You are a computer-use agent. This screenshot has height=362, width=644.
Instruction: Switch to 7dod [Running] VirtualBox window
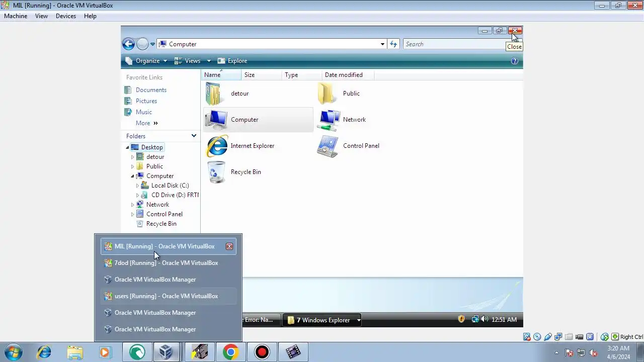click(169, 263)
